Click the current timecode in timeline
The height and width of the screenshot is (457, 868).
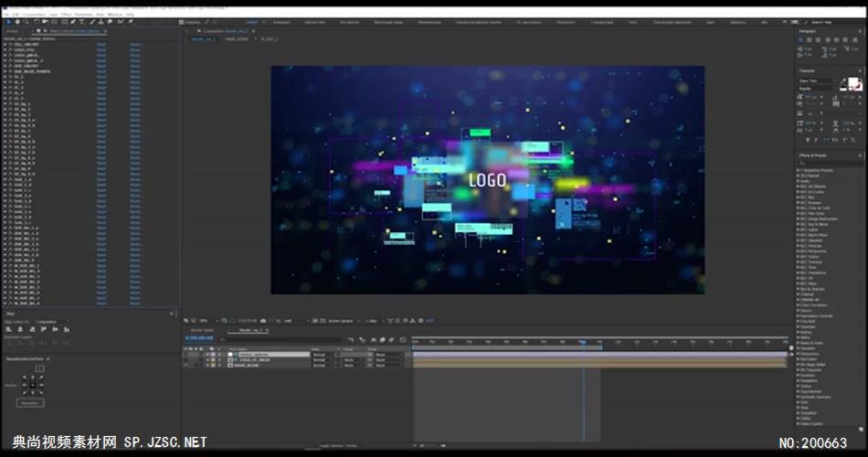tap(199, 338)
